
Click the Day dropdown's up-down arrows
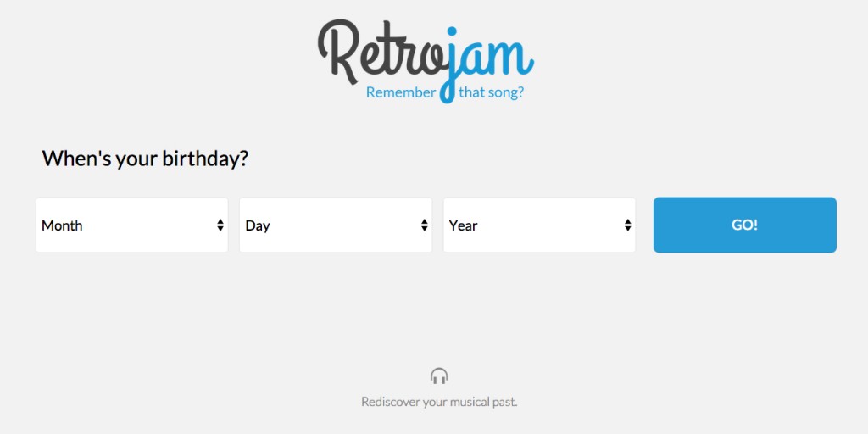coord(425,225)
